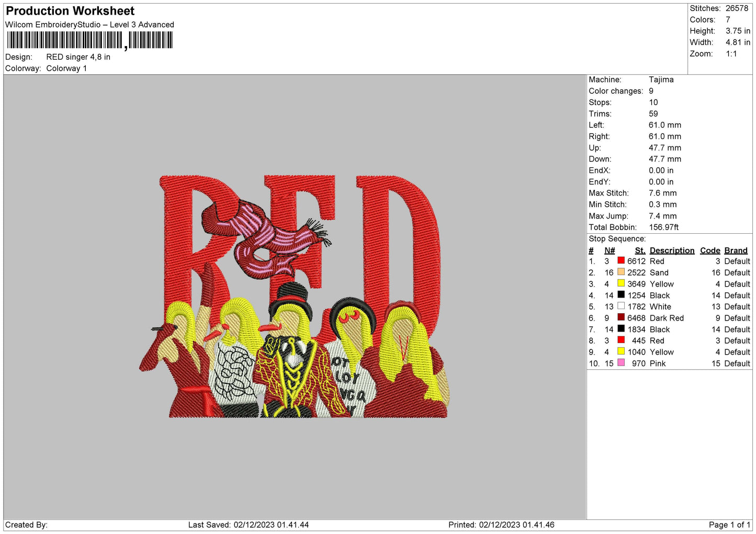The width and height of the screenshot is (756, 534).
Task: Click the "Color changes:" label
Action: 616,91
